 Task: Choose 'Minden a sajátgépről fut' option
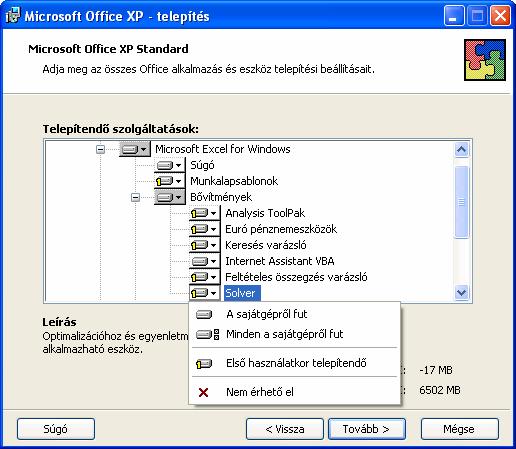[x=294, y=334]
